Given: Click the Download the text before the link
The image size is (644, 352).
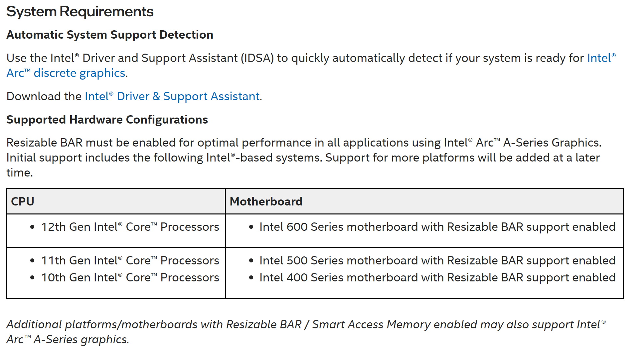Looking at the screenshot, I should (44, 96).
